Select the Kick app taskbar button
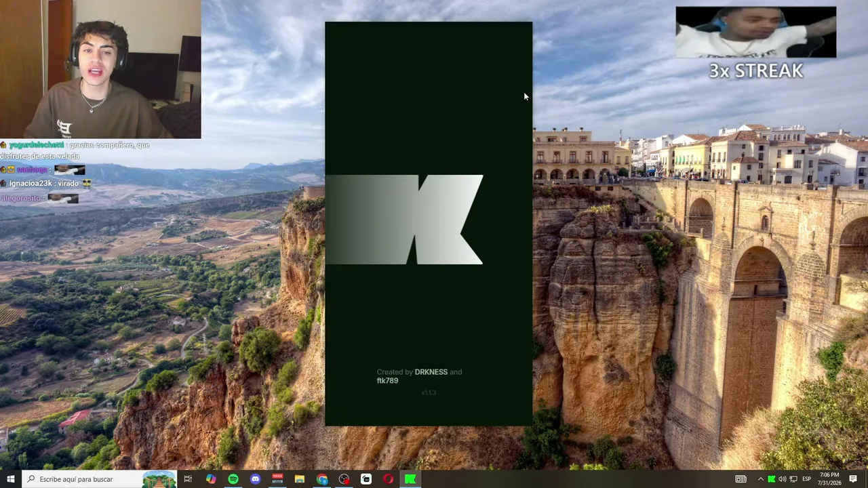This screenshot has height=488, width=868. click(x=410, y=479)
